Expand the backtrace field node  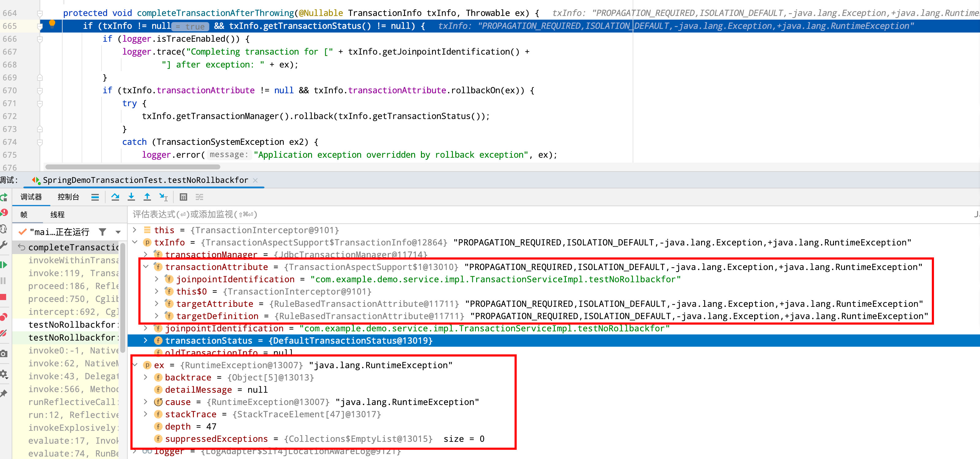click(x=145, y=377)
